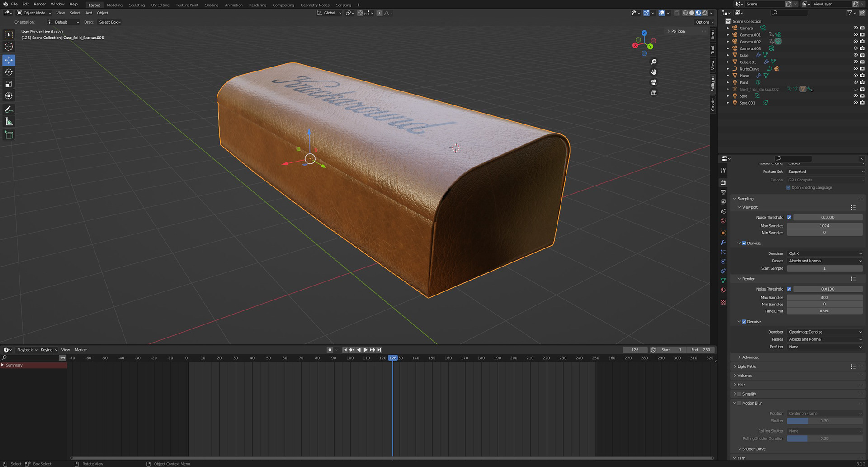Switch to the Shading workspace tab
The width and height of the screenshot is (868, 467).
tap(212, 5)
